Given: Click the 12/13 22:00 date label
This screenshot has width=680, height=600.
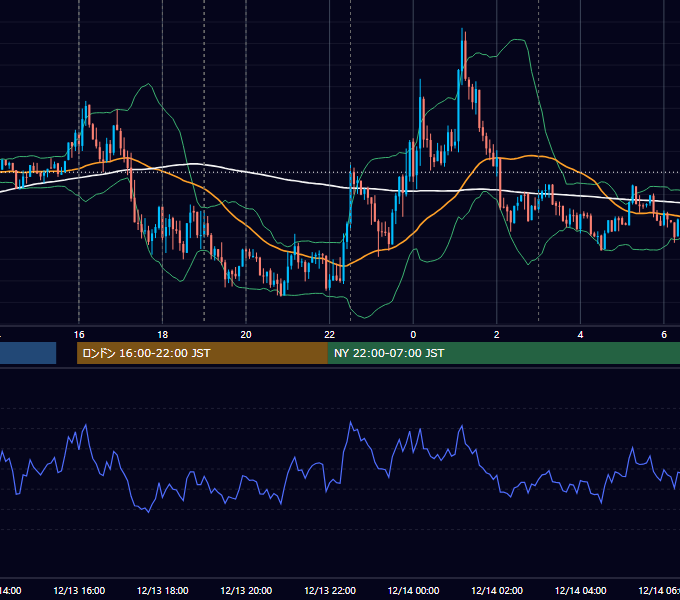Looking at the screenshot, I should click(330, 590).
